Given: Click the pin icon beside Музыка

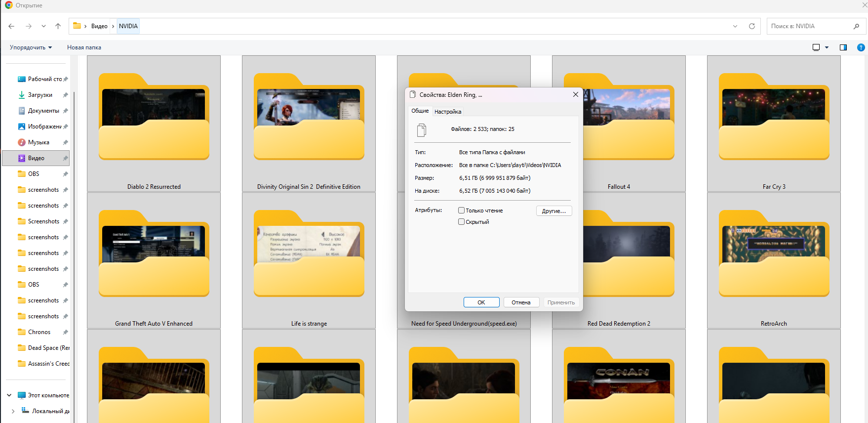Looking at the screenshot, I should pos(65,142).
